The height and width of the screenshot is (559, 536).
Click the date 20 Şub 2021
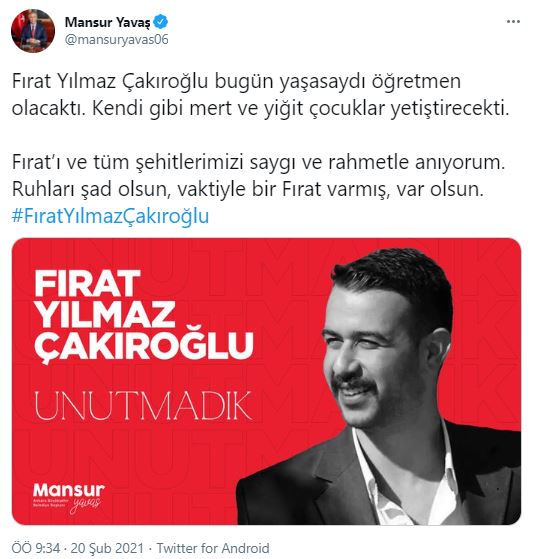107,548
